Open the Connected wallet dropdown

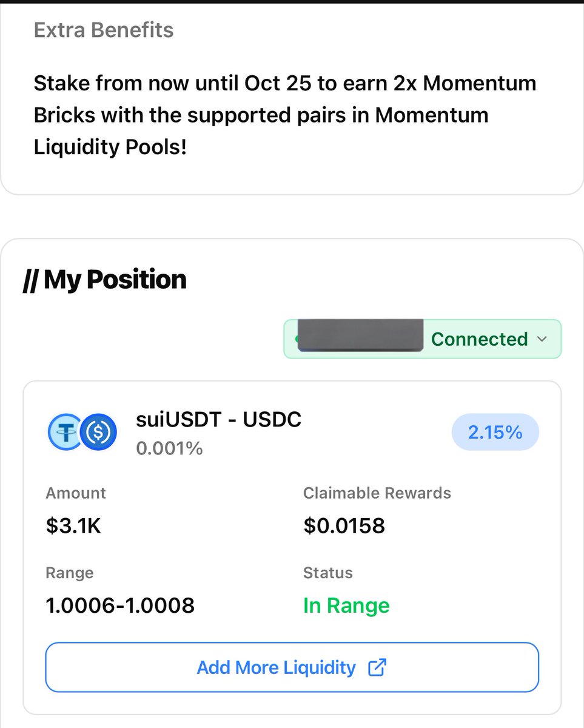click(423, 339)
